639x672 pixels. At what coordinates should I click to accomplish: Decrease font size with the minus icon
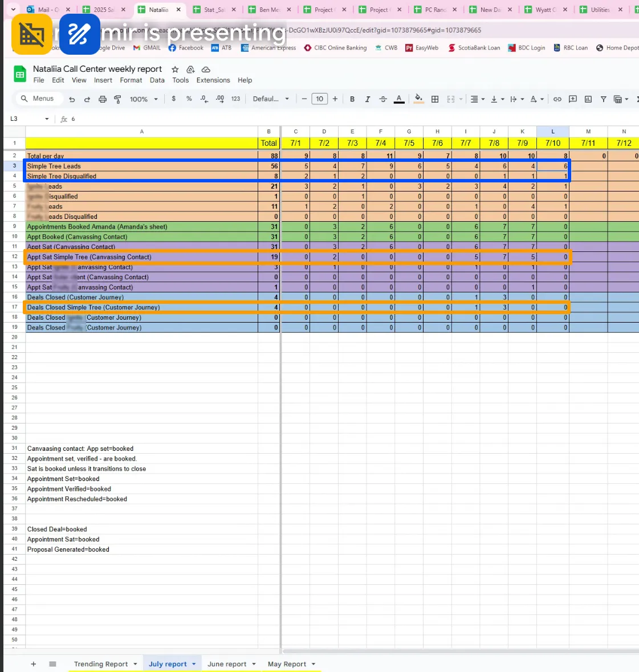[304, 99]
